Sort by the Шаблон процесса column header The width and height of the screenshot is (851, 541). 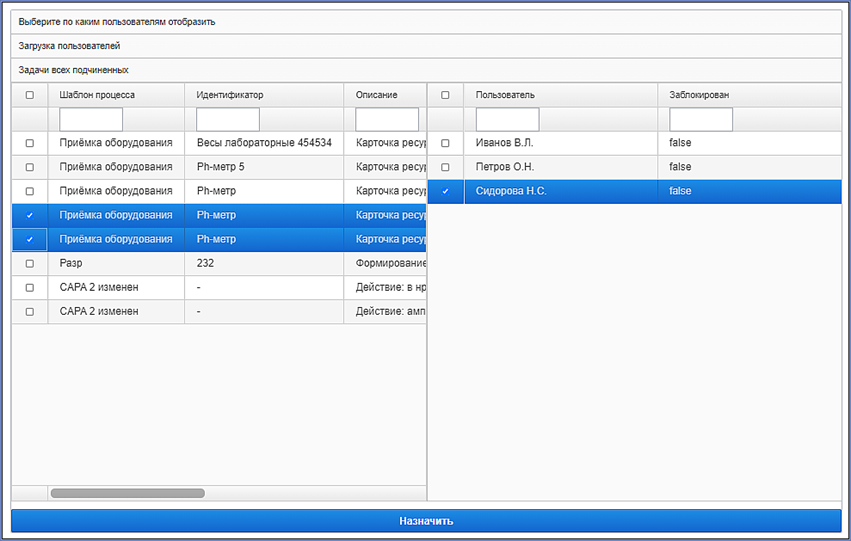116,95
